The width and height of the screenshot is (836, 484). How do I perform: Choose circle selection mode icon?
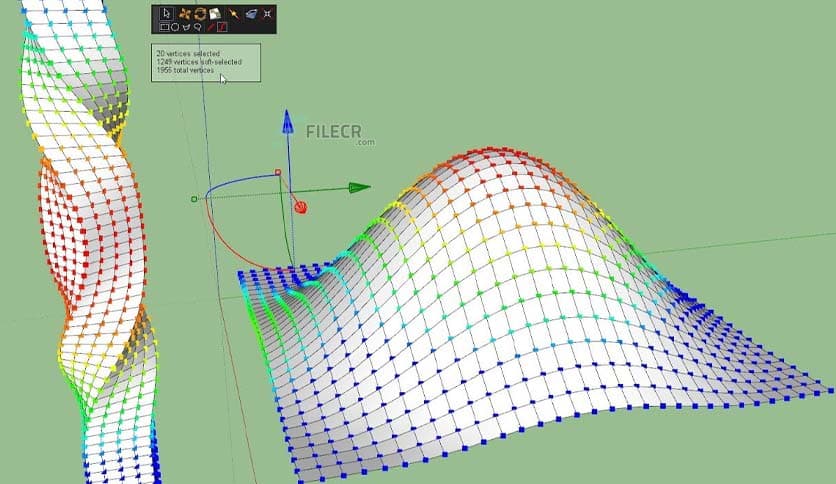click(174, 27)
